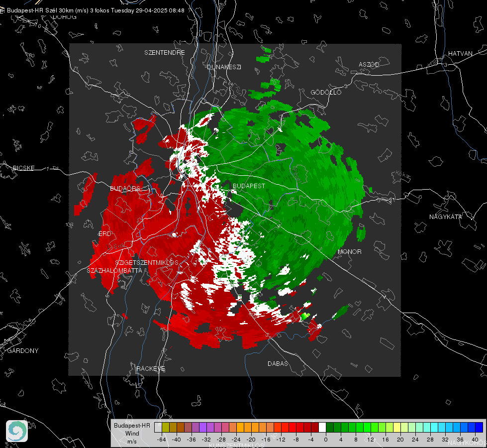Image resolution: width=487 pixels, height=448 pixels.
Task: Click the legend value -24
Action: [236, 440]
